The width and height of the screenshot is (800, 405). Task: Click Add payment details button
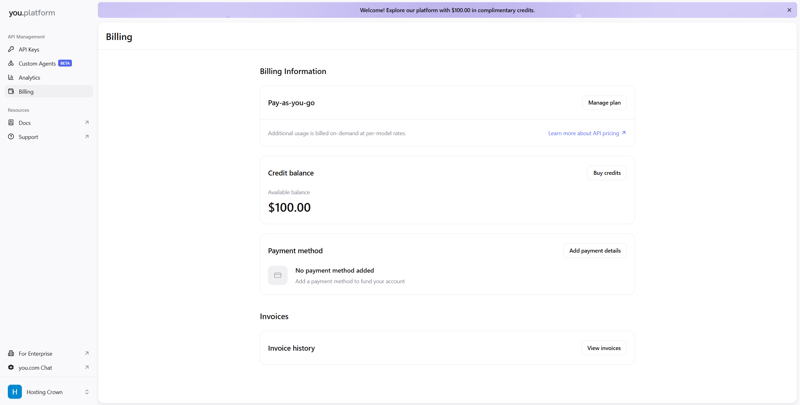pos(595,250)
